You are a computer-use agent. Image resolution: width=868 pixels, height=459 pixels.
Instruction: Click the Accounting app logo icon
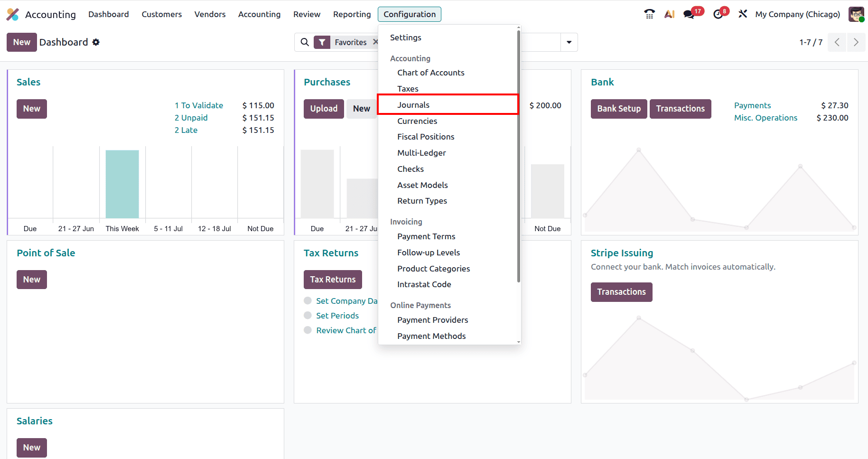coord(13,14)
